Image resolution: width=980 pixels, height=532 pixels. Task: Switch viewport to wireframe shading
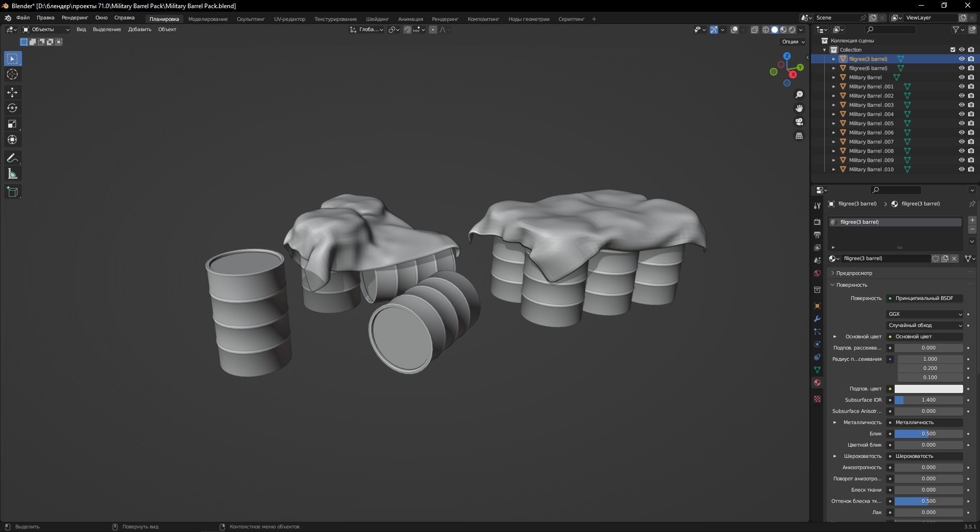[766, 30]
